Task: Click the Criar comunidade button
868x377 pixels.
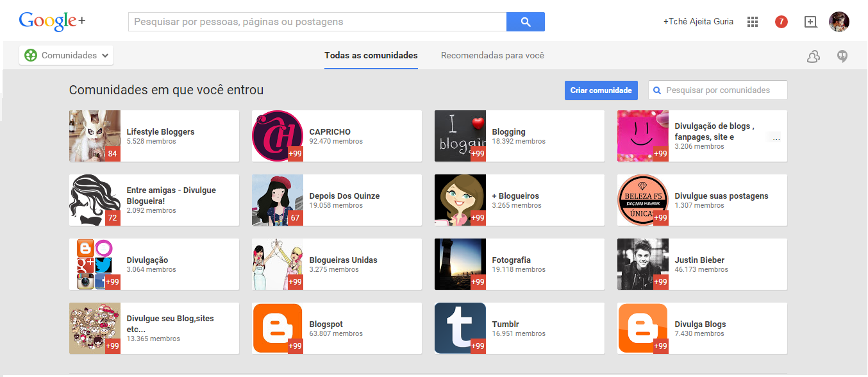Action: 601,90
